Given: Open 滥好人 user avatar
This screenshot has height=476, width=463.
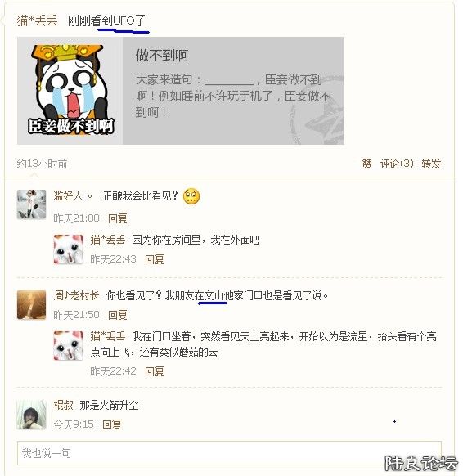Looking at the screenshot, I should pyautogui.click(x=32, y=204).
